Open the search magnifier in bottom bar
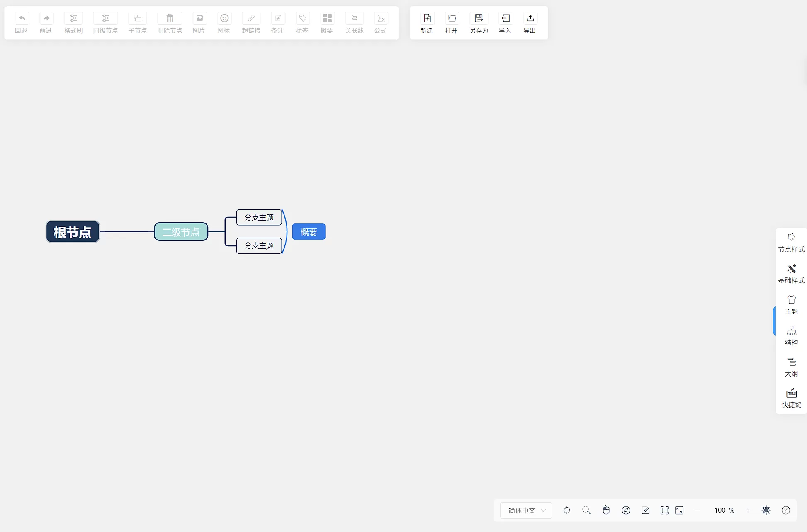807x532 pixels. pos(586,510)
